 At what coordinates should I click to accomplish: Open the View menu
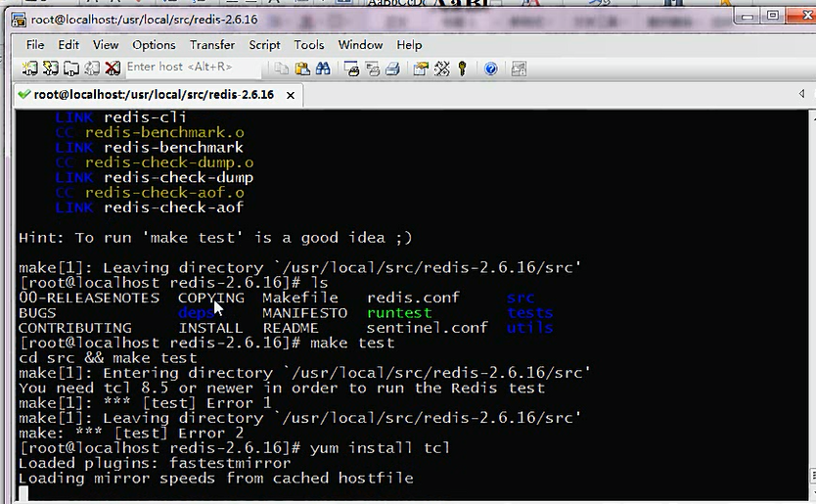tap(106, 45)
